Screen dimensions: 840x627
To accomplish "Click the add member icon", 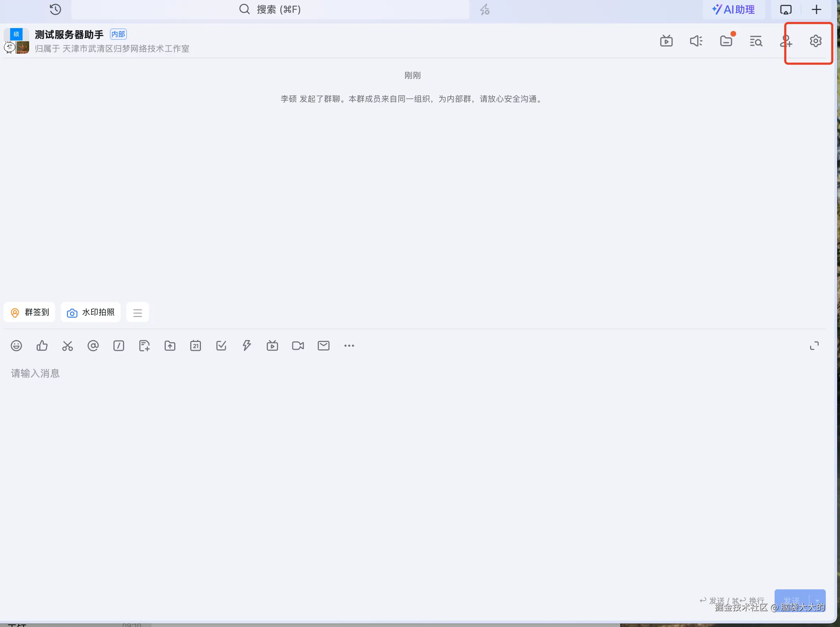I will 786,41.
